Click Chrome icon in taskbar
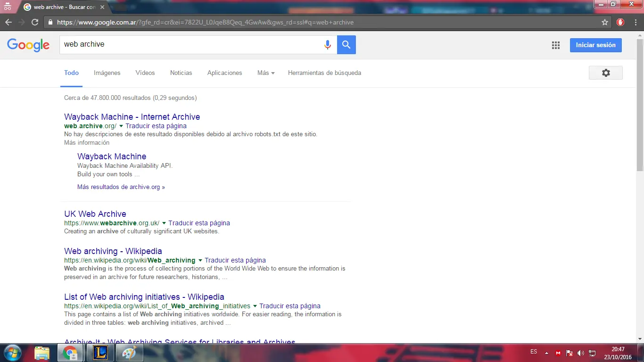This screenshot has width=644, height=362. click(x=70, y=353)
